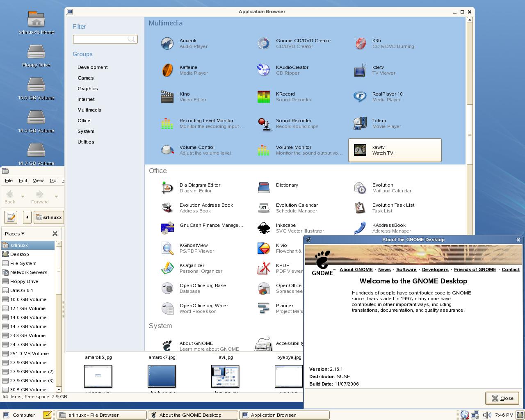Launch Volume Monitor icon
Screen dimensions: 525x420
(x=263, y=150)
